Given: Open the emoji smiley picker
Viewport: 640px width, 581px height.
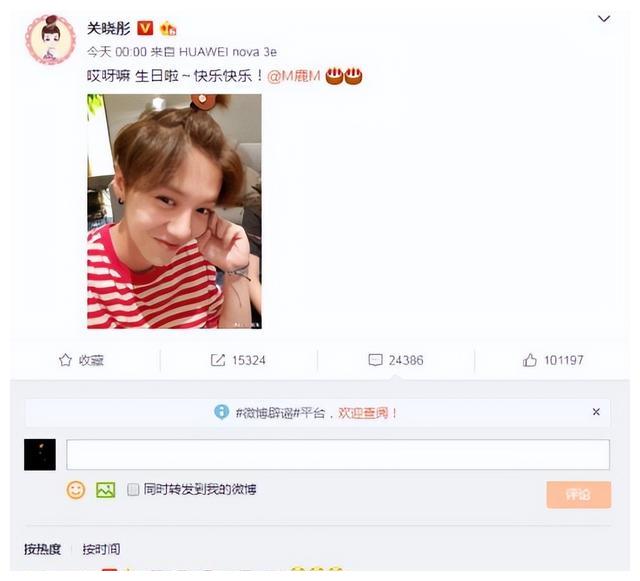Looking at the screenshot, I should pyautogui.click(x=76, y=490).
